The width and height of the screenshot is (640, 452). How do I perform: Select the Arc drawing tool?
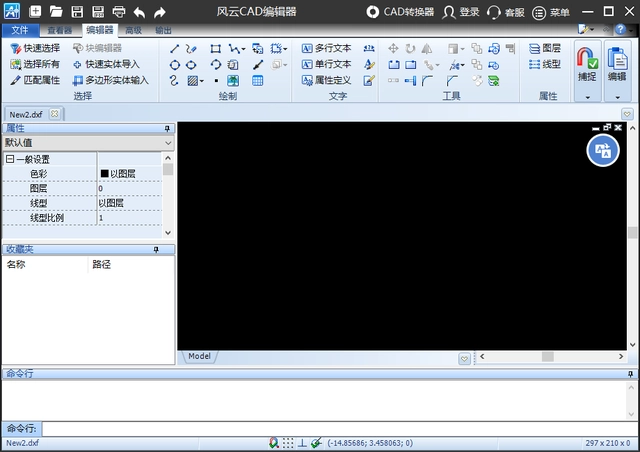[x=216, y=65]
